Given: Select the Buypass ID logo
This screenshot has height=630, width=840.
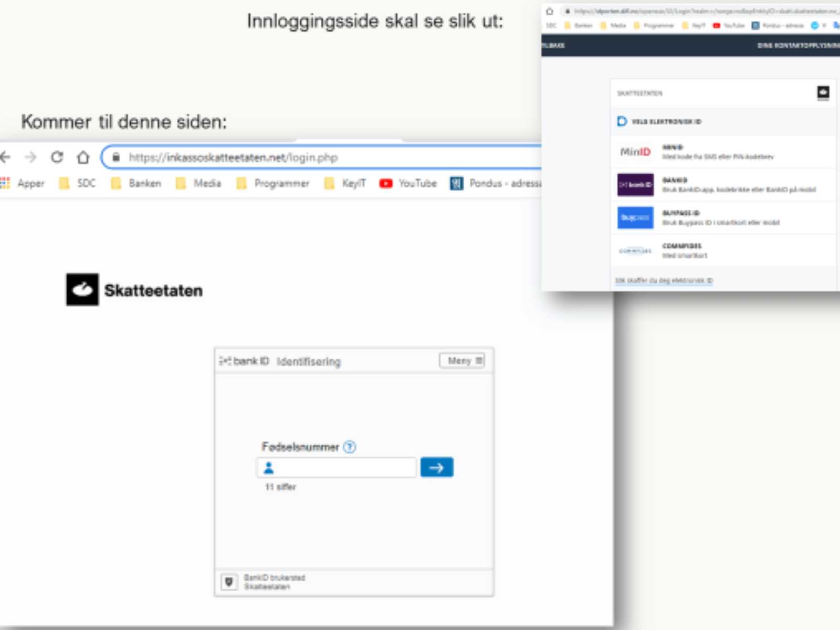Looking at the screenshot, I should click(635, 218).
